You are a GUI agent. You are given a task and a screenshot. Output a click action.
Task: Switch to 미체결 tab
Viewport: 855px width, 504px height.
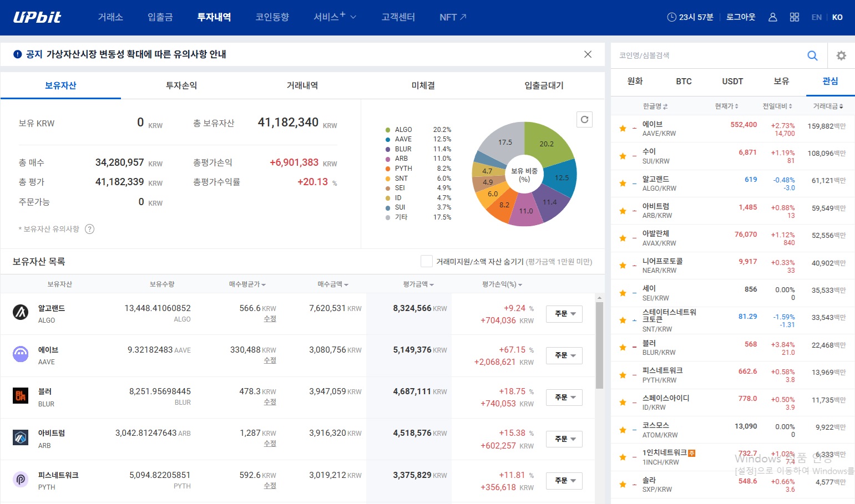click(423, 85)
